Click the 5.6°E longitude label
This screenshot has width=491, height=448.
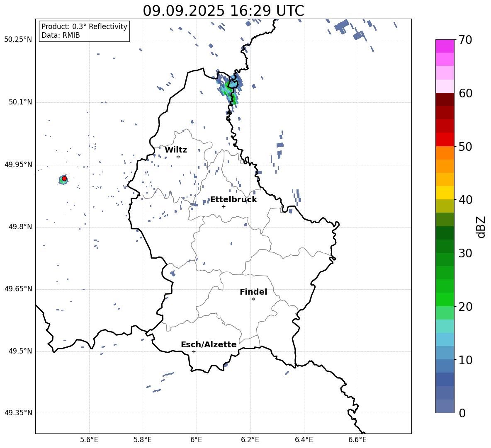(89, 440)
